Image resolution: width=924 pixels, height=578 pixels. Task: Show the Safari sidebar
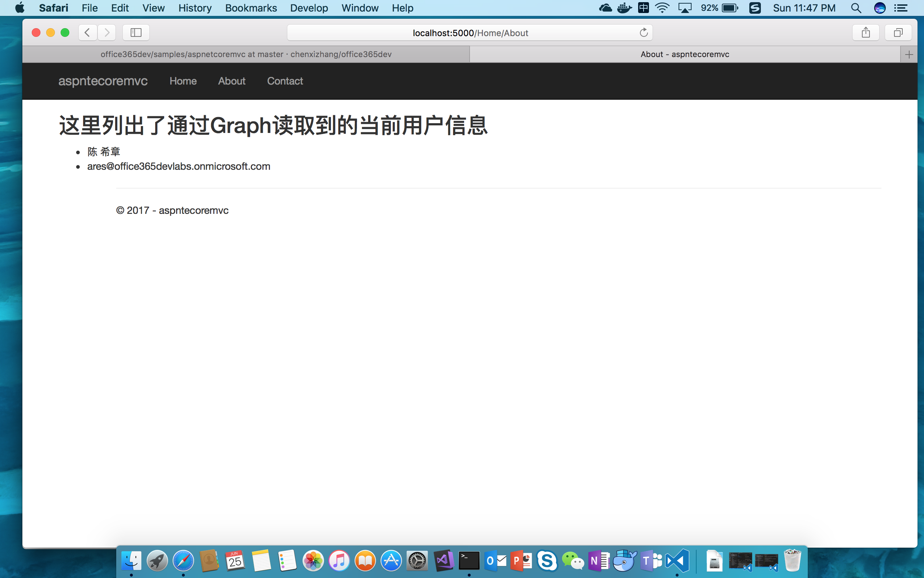click(x=136, y=33)
